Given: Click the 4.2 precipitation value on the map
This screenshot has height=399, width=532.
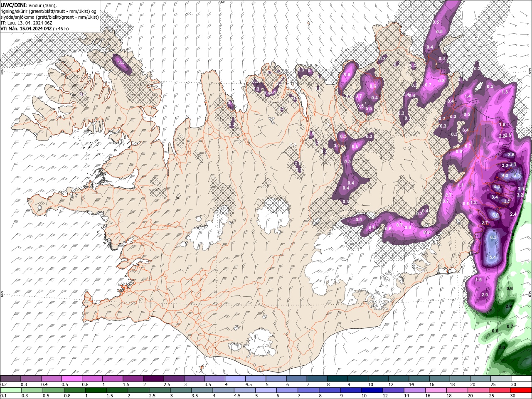Looking at the screenshot, I should (x=505, y=176).
